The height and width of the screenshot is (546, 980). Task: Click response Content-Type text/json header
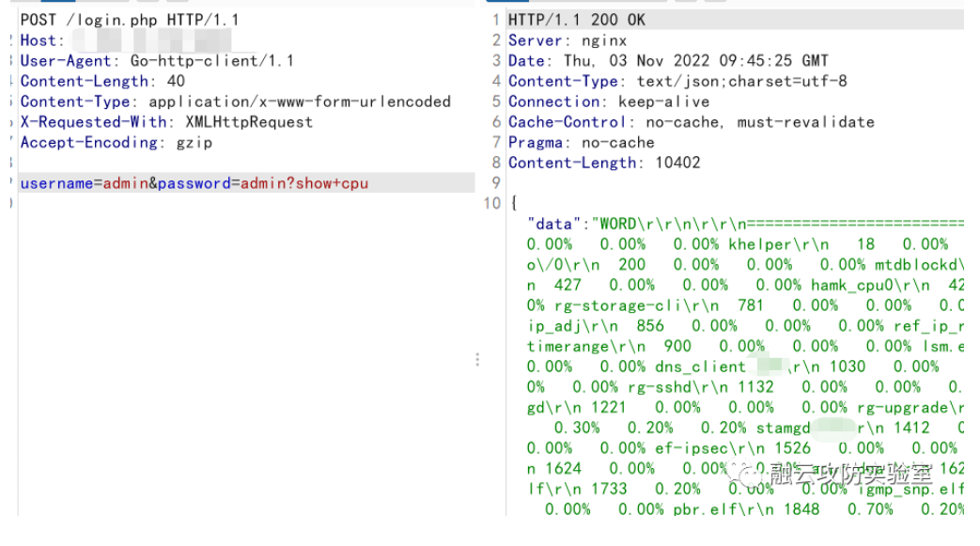point(677,82)
